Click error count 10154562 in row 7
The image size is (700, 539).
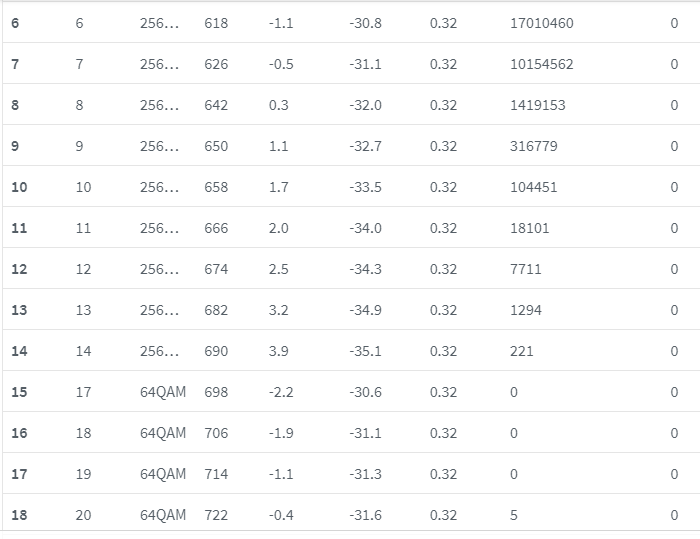point(542,64)
